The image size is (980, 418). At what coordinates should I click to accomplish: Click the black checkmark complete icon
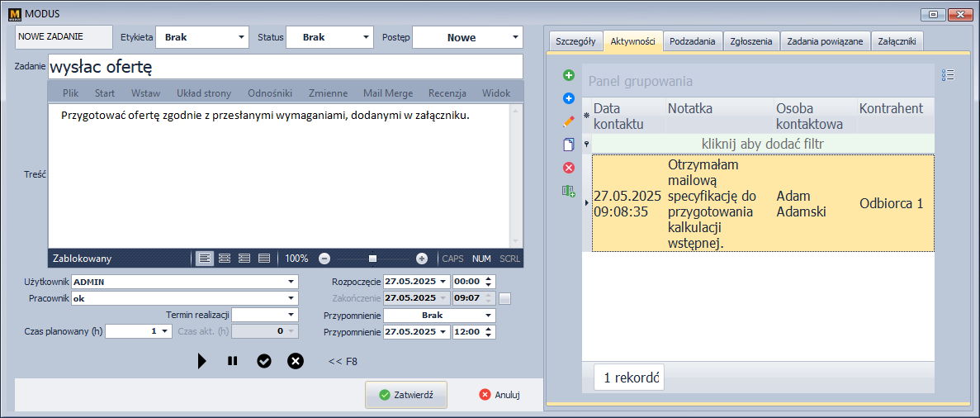coord(264,361)
